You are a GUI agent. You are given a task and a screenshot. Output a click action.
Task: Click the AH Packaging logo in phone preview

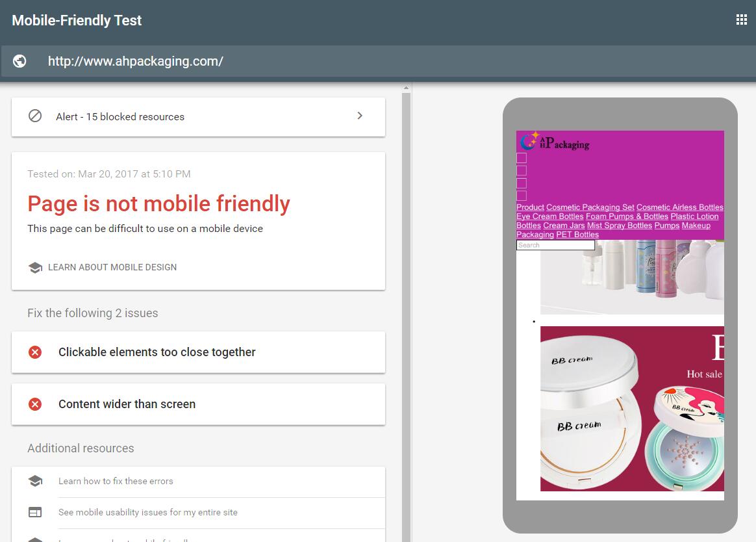pyautogui.click(x=555, y=141)
